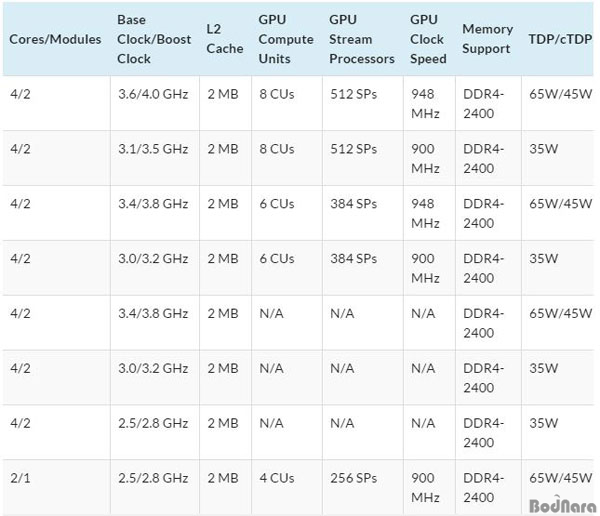
Task: Click the 3.6/4.0 GHz cell
Action: click(x=152, y=93)
